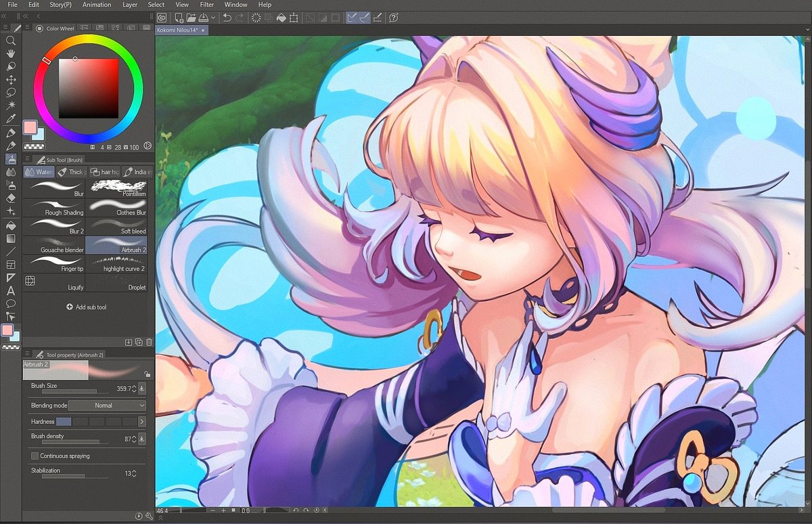This screenshot has width=812, height=524.
Task: Open the Blending mode Normal dropdown
Action: [x=107, y=406]
